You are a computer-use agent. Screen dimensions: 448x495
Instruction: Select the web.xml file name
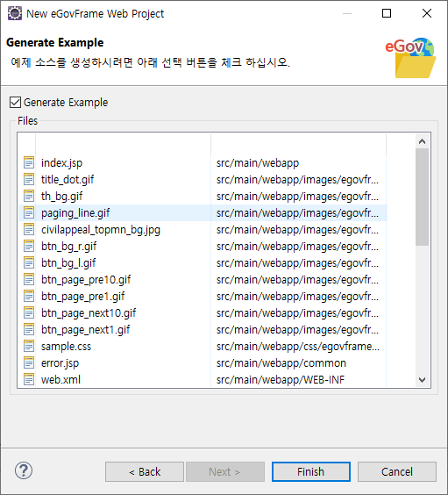point(60,379)
